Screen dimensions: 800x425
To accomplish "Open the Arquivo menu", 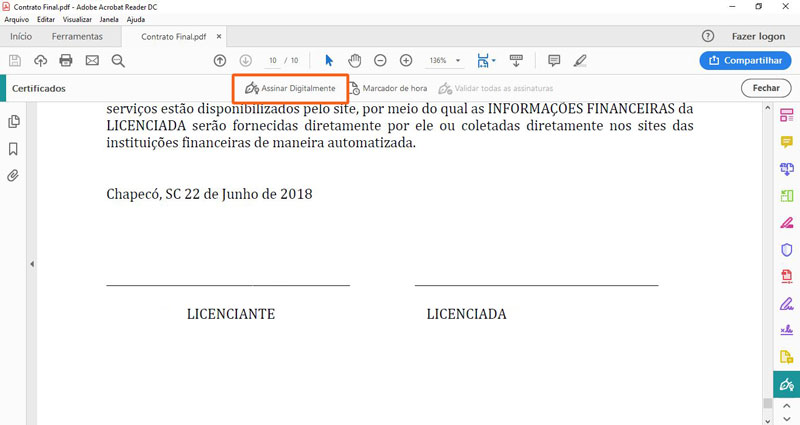I will pyautogui.click(x=17, y=19).
